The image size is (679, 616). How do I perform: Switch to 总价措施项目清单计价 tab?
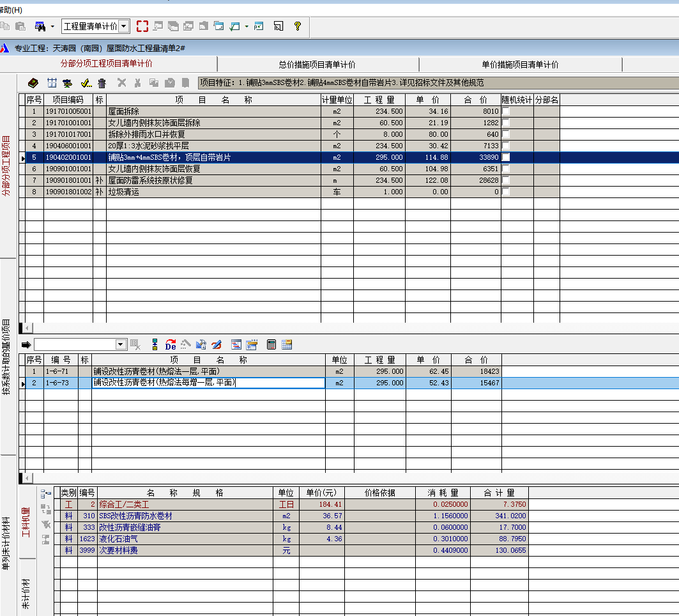pyautogui.click(x=317, y=65)
